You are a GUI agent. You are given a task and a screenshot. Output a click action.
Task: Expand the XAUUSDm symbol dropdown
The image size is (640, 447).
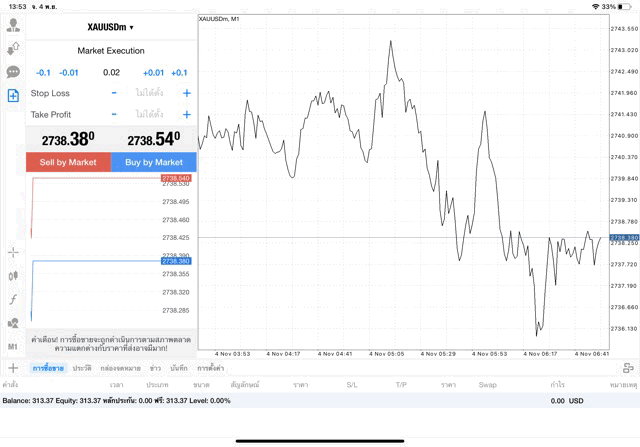pos(111,27)
